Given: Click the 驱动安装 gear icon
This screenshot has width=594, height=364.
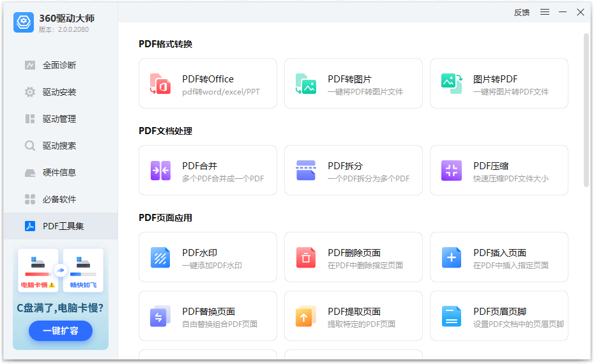Looking at the screenshot, I should tap(30, 92).
